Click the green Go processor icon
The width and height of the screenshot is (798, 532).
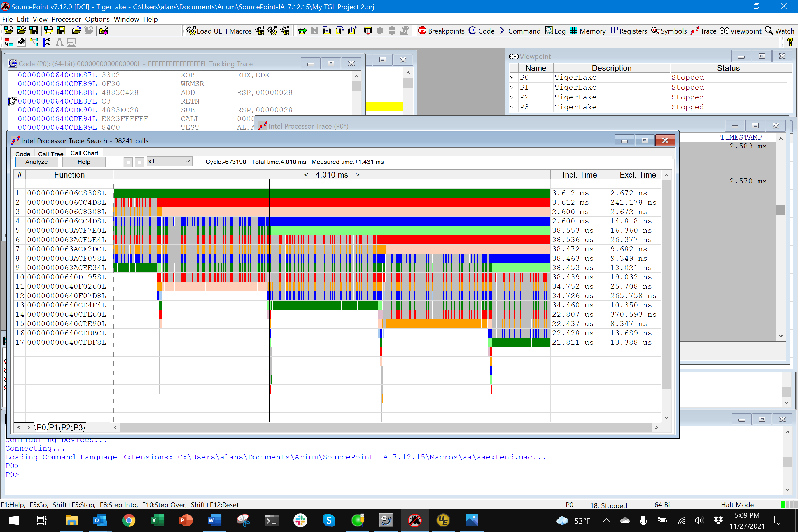[x=302, y=31]
